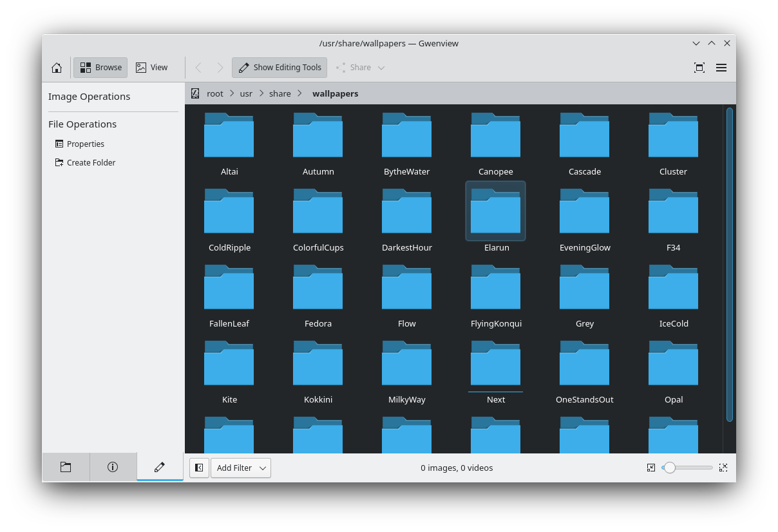Screen dimensions: 778x532
Task: Click the largest thumbnail size icon
Action: tap(723, 468)
